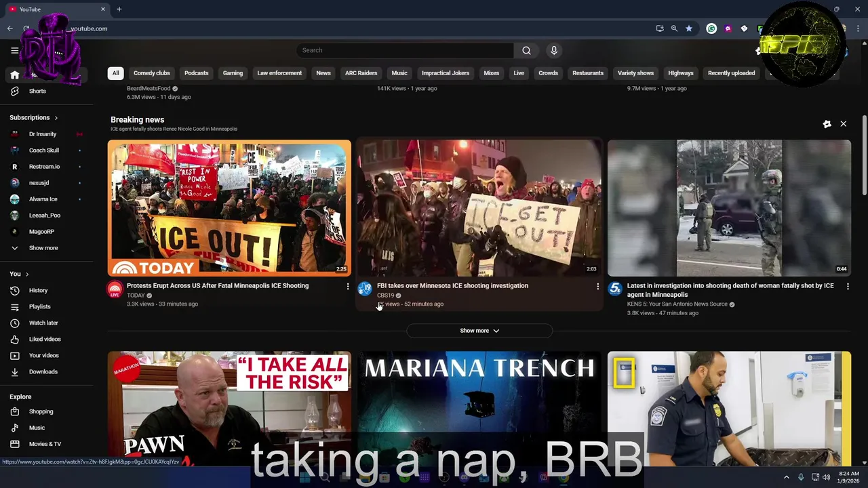The height and width of the screenshot is (488, 868).
Task: Activate voice search microphone
Action: [x=554, y=50]
